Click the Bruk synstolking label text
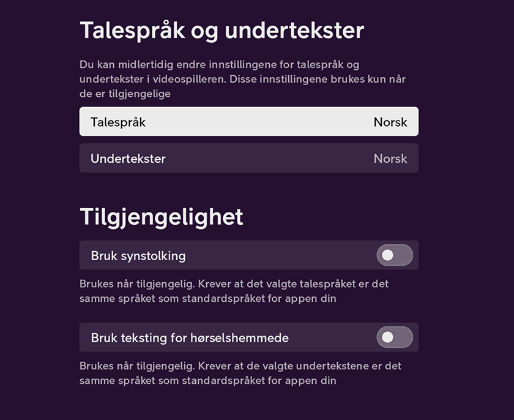The width and height of the screenshot is (514, 420). pos(138,256)
